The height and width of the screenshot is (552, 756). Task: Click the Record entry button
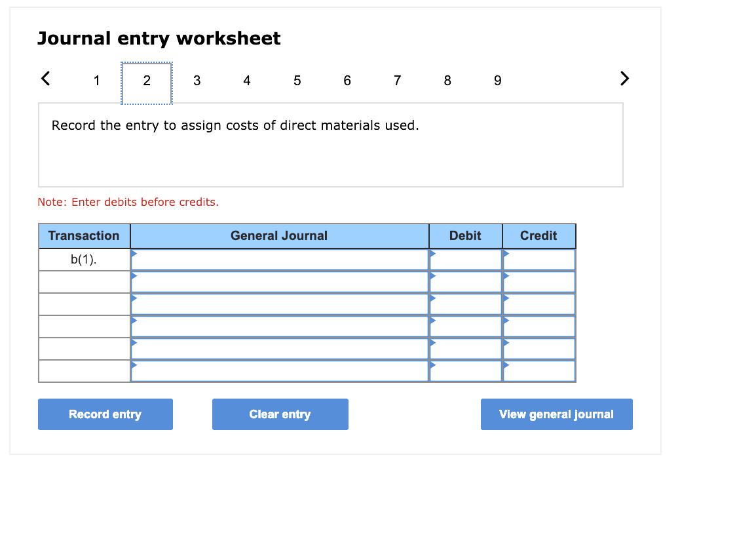(x=105, y=414)
